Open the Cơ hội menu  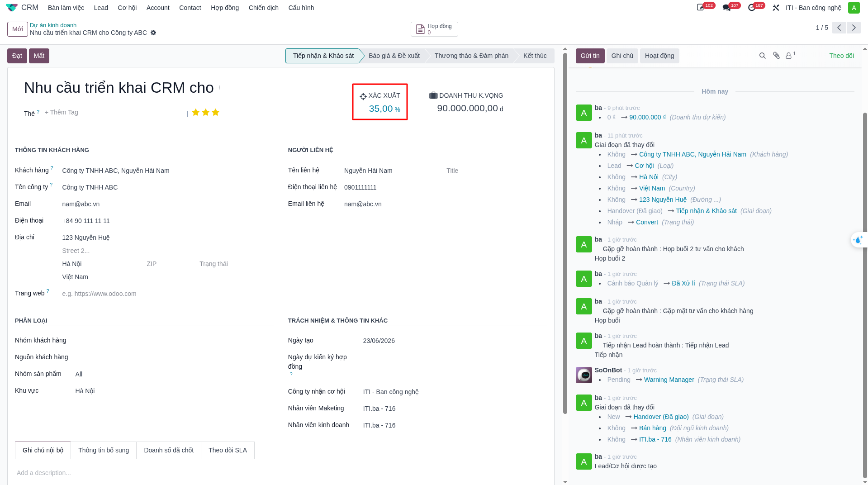[x=127, y=8]
